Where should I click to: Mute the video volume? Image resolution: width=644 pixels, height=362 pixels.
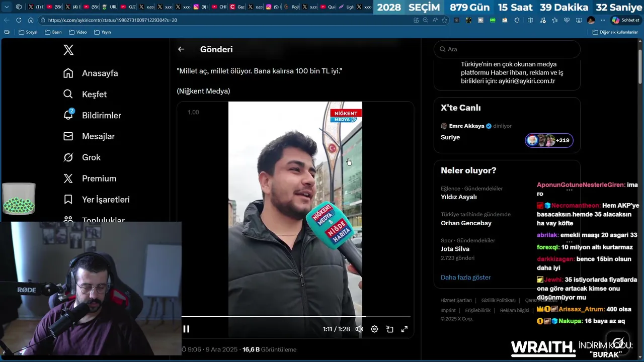pos(359,329)
